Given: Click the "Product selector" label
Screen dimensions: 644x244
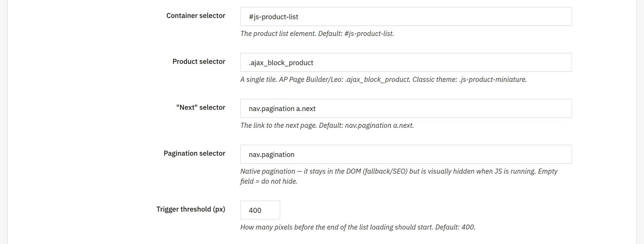Looking at the screenshot, I should pyautogui.click(x=199, y=62).
